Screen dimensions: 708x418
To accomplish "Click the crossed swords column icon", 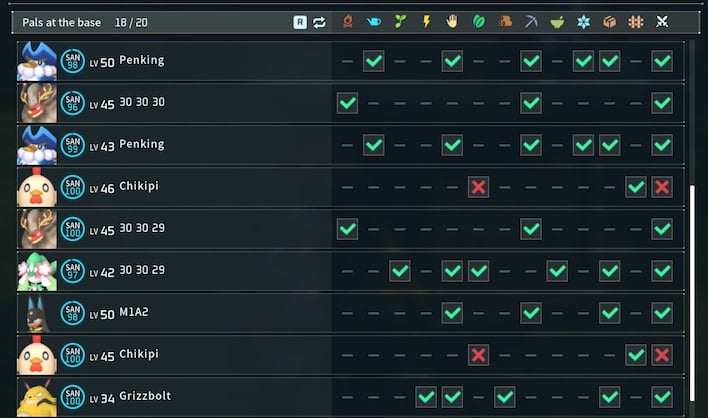I will [x=662, y=21].
